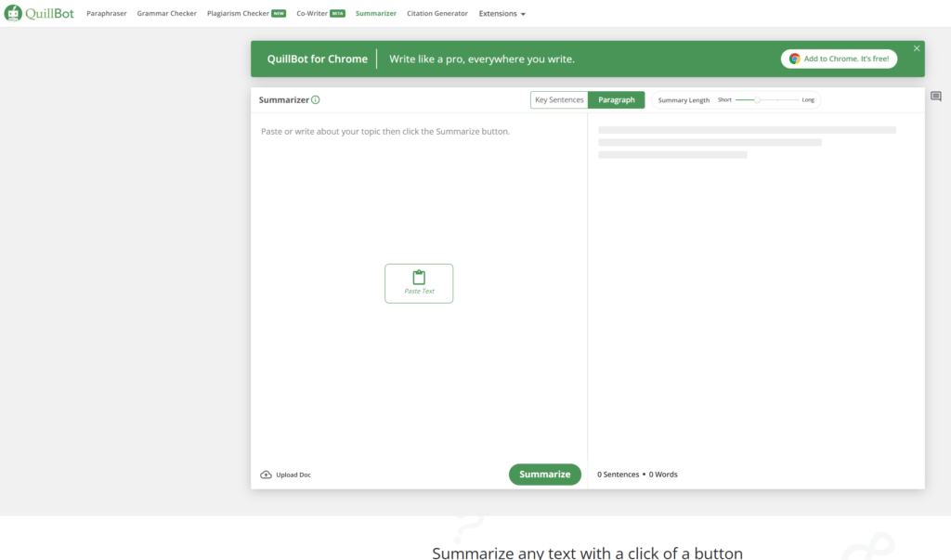Click the BETA badge next to Co-Writer
Image resolution: width=951 pixels, height=560 pixels.
[337, 13]
